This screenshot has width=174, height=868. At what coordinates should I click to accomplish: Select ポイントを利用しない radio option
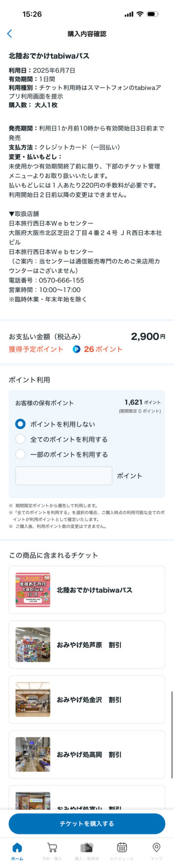[20, 424]
